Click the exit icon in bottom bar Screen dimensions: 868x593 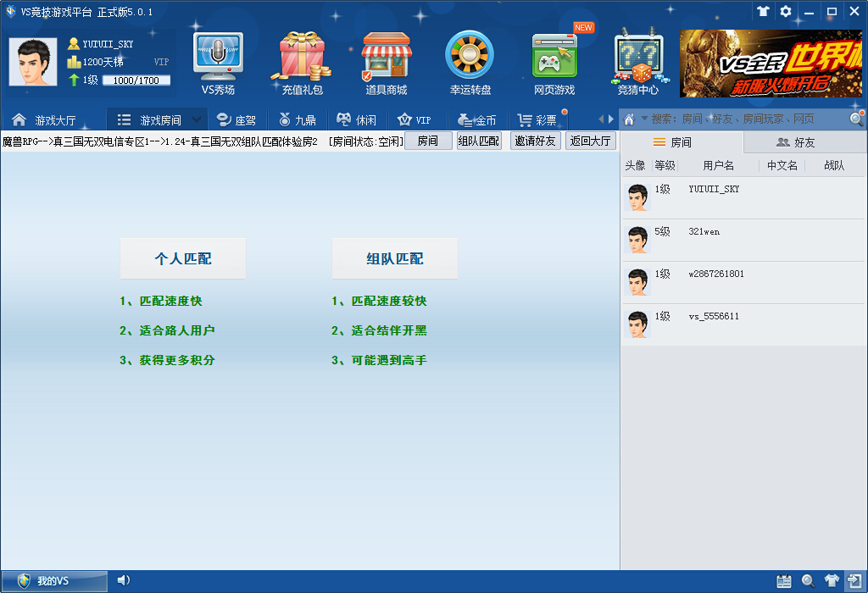pos(854,581)
